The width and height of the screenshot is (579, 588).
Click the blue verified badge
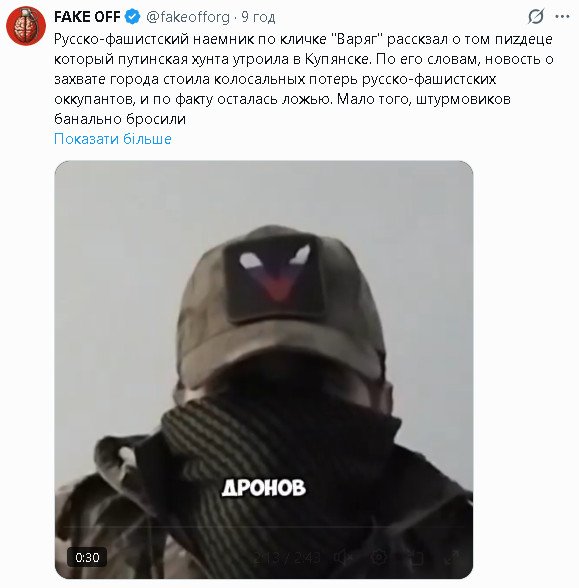tap(133, 17)
